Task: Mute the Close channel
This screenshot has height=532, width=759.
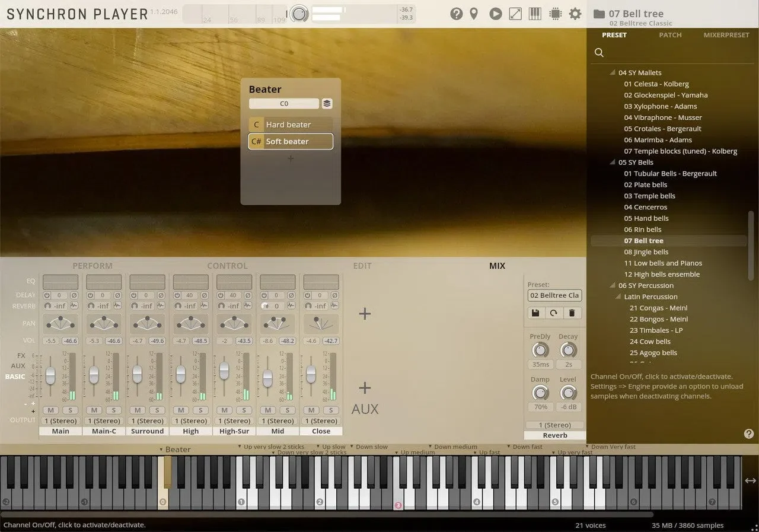Action: click(311, 410)
